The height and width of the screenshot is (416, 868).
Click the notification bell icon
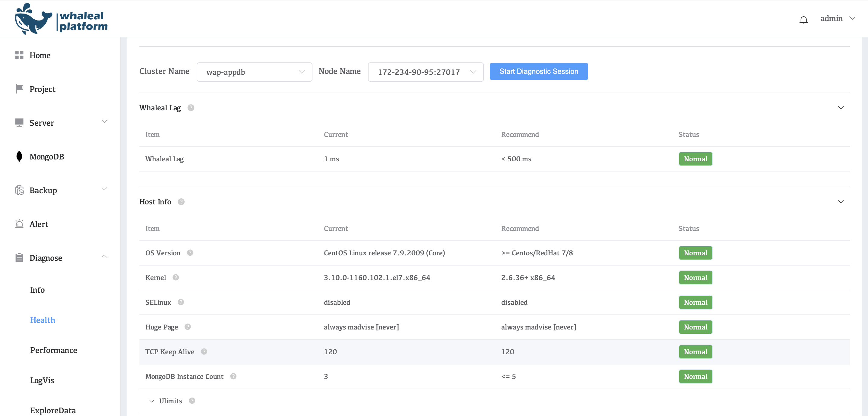coord(803,20)
